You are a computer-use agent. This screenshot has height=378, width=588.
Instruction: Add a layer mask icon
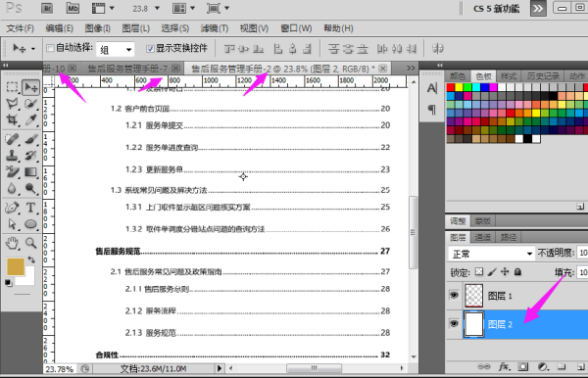[x=523, y=367]
